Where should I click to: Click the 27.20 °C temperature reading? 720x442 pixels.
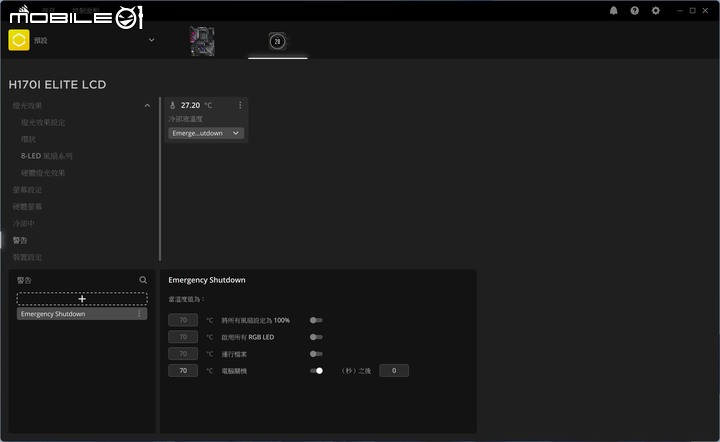pos(196,105)
